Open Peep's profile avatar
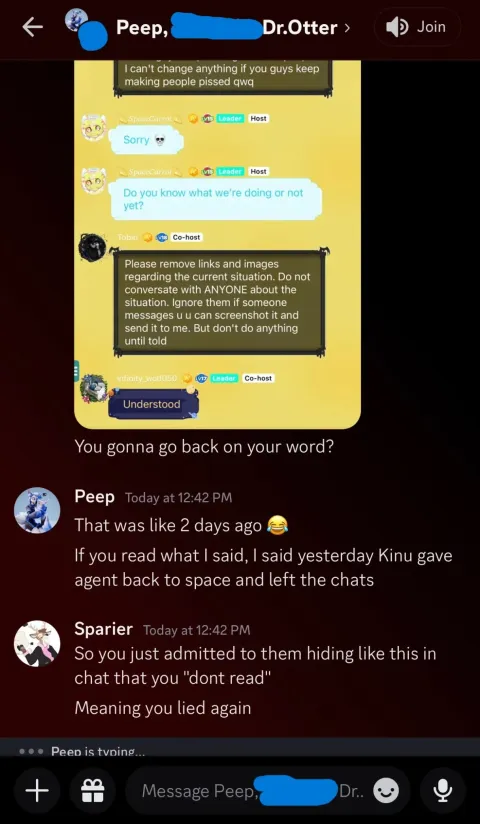480x824 pixels. pyautogui.click(x=37, y=510)
